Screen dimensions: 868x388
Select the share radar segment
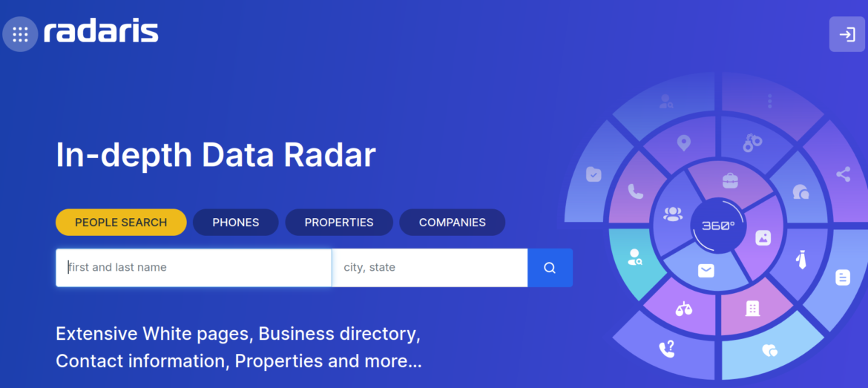click(x=843, y=175)
